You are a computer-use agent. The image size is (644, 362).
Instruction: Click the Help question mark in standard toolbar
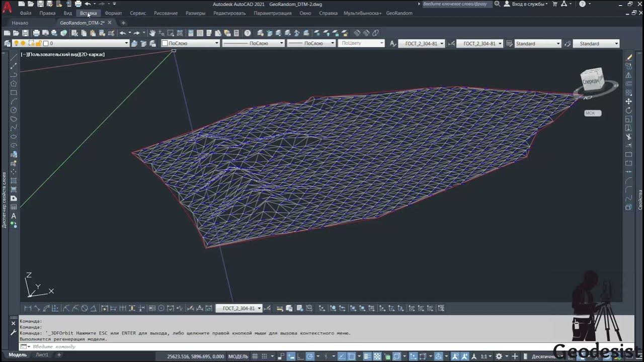248,33
